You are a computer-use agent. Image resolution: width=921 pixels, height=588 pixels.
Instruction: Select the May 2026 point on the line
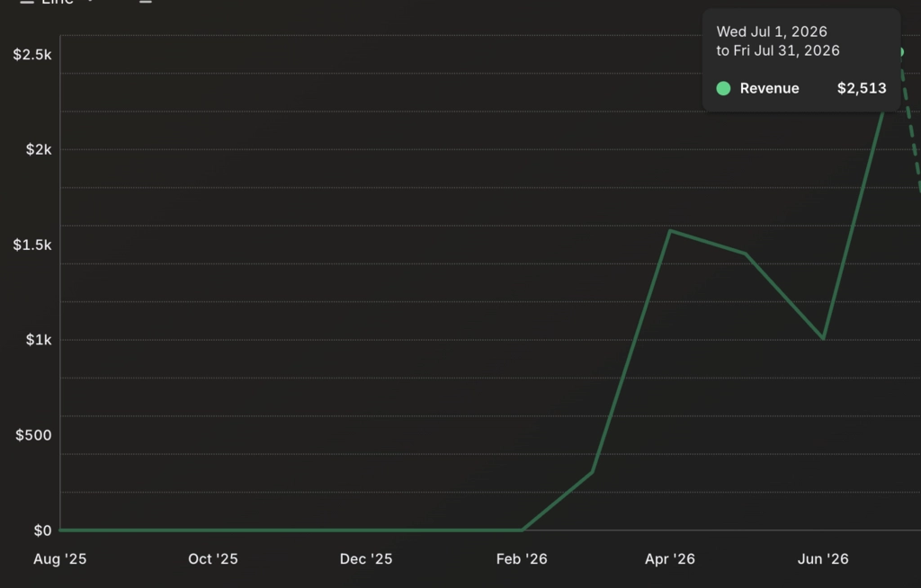coord(746,254)
